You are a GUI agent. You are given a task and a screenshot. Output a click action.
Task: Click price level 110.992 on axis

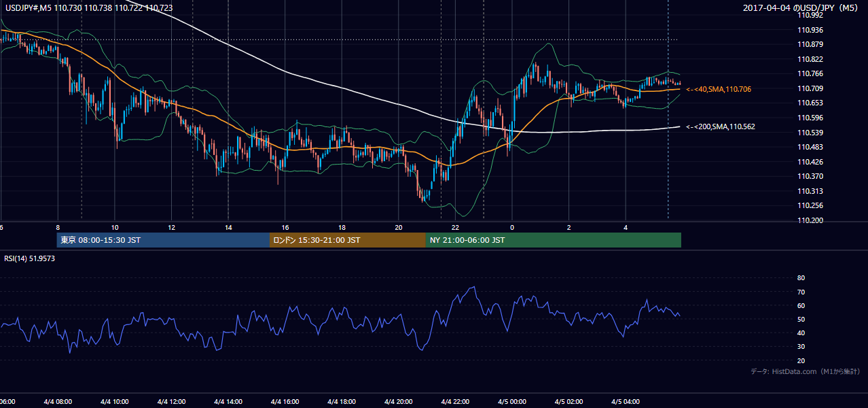(810, 15)
